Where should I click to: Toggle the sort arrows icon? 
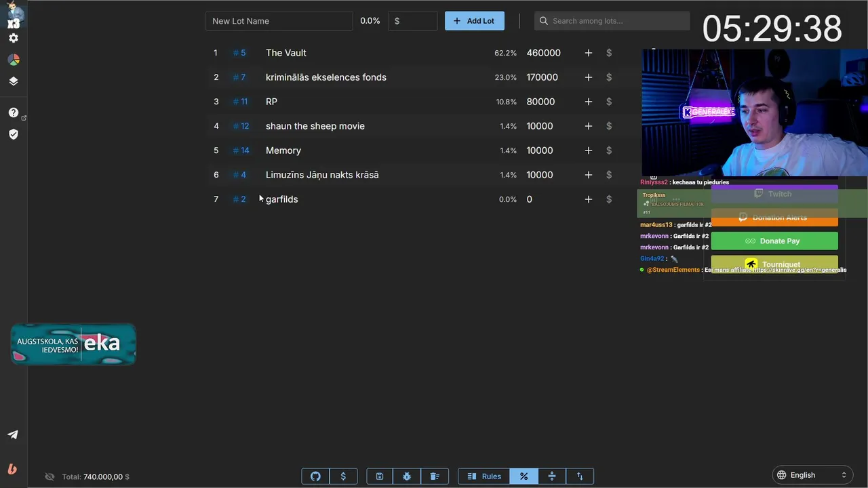[x=580, y=476]
